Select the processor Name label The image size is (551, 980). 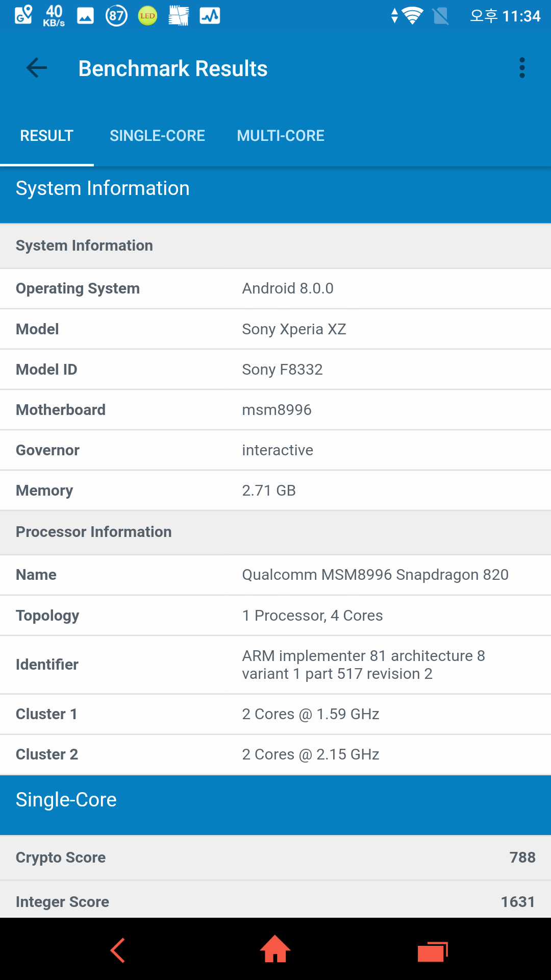[x=36, y=575]
